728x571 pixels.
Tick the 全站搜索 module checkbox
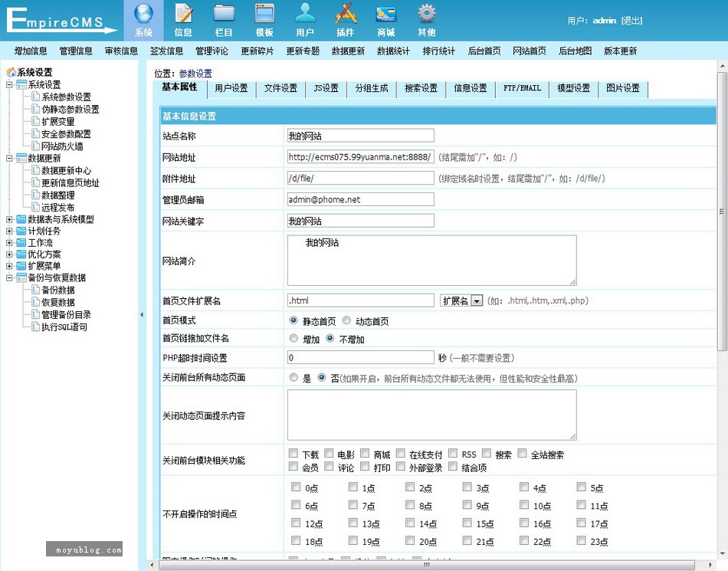click(x=523, y=453)
